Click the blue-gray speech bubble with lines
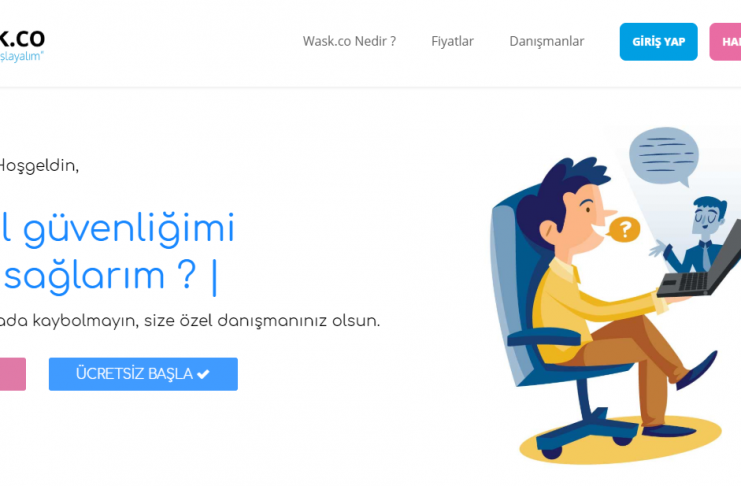This screenshot has height=486, width=741. point(664,156)
